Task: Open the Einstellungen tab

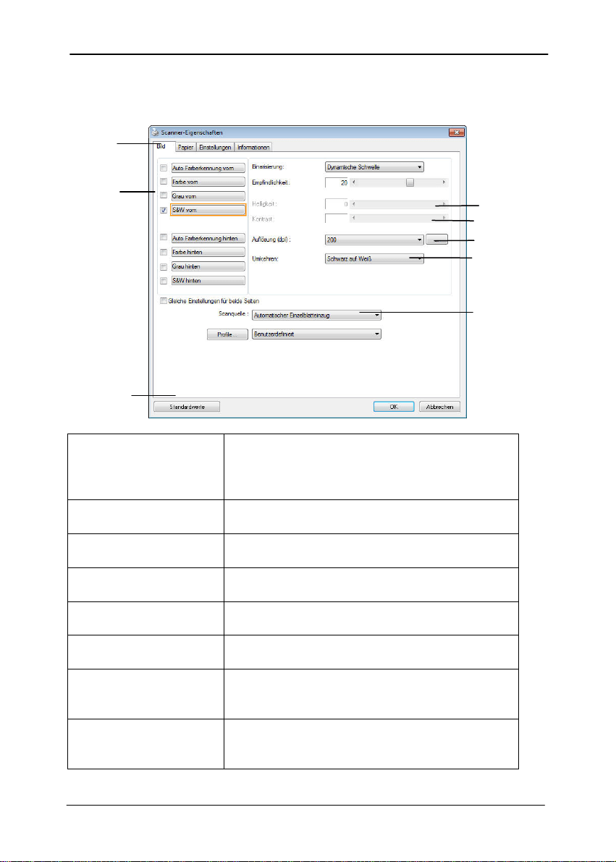Action: click(x=215, y=148)
